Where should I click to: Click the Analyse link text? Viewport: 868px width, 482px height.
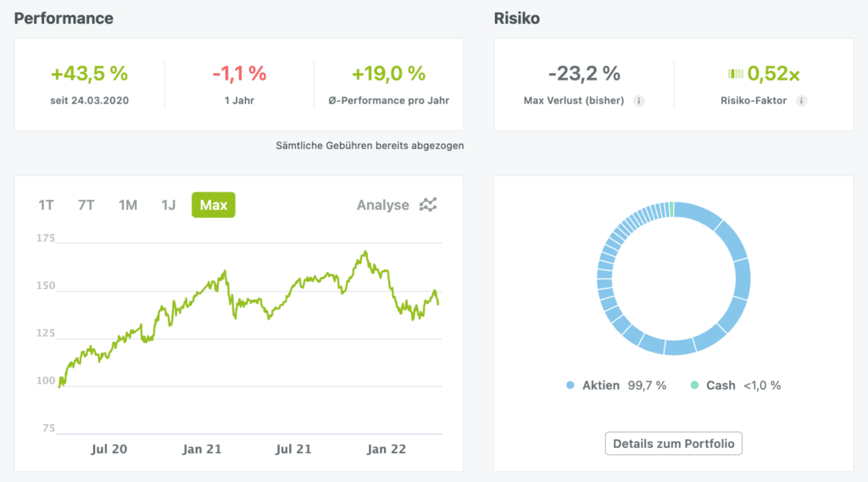[x=382, y=205]
